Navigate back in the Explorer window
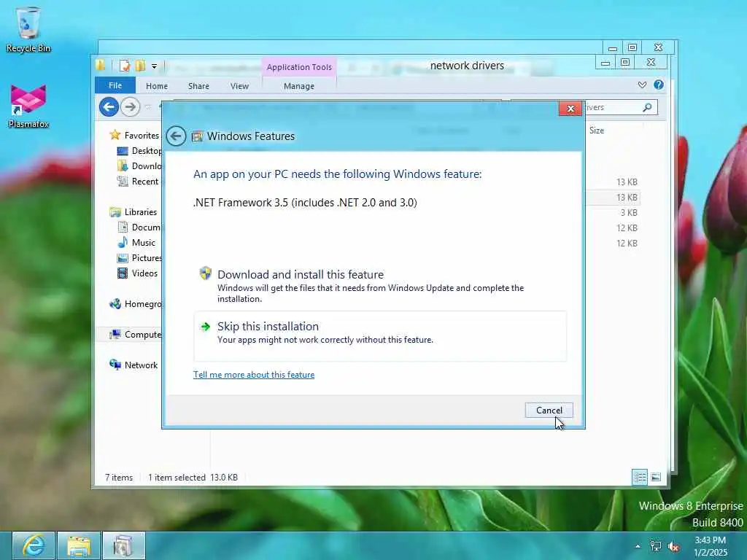 click(109, 106)
